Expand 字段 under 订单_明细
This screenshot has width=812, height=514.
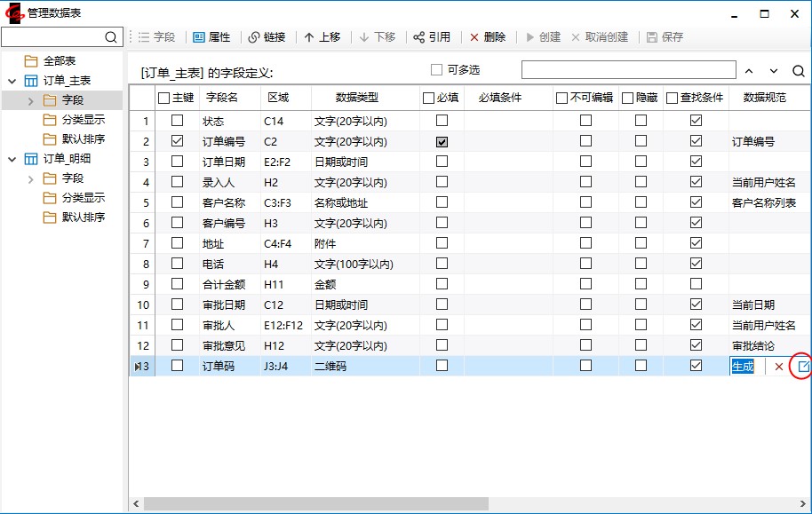[x=31, y=178]
